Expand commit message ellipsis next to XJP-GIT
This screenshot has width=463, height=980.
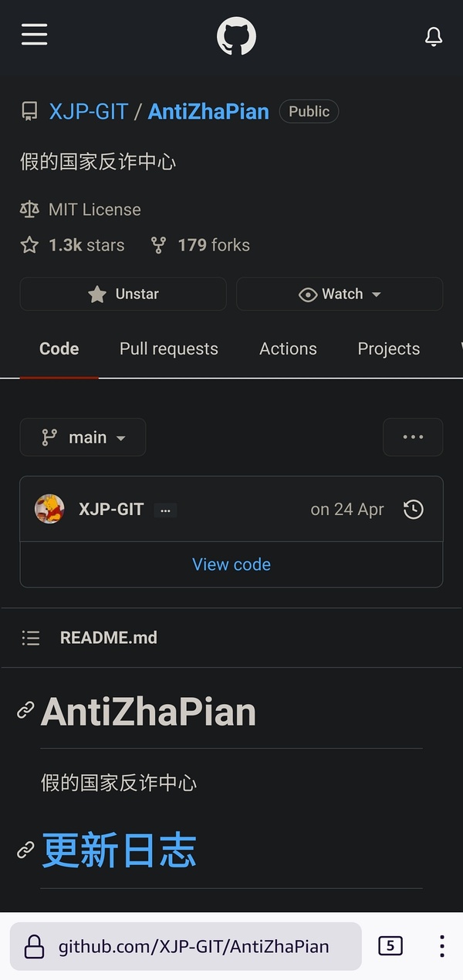tap(165, 510)
